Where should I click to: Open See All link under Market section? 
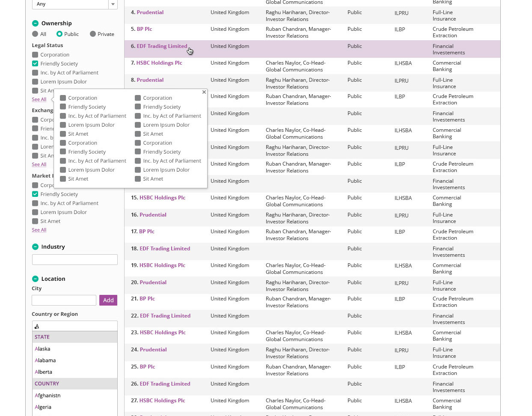point(39,230)
